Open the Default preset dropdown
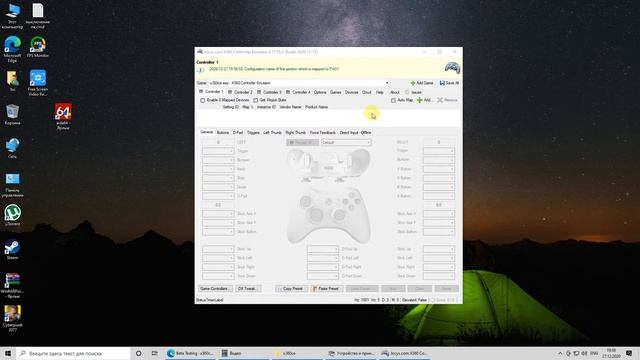Screen dimensions: 640x360 coord(346,142)
